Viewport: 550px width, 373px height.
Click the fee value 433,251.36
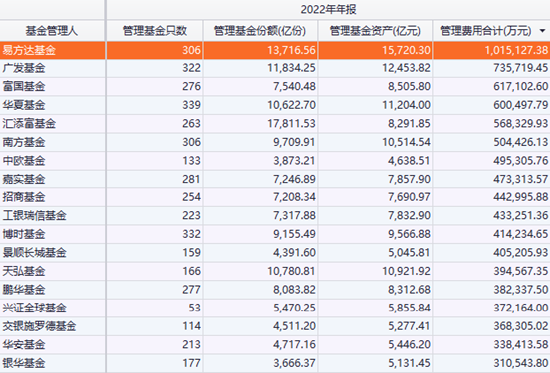tap(521, 215)
